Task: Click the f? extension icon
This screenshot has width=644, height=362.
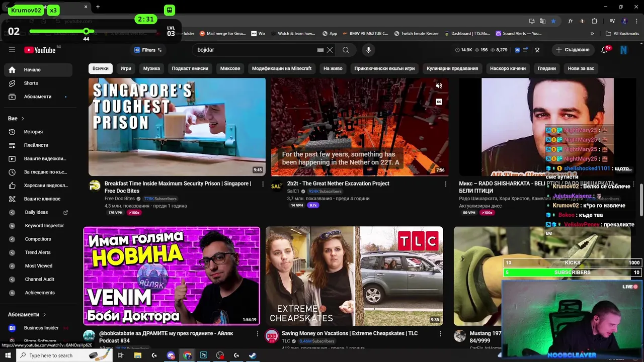Action: (x=570, y=21)
